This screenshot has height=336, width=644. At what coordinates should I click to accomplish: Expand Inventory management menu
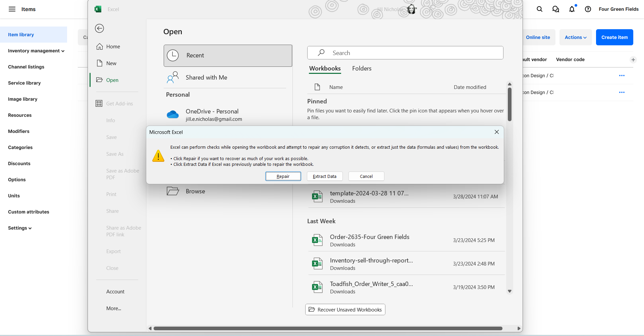tap(36, 51)
